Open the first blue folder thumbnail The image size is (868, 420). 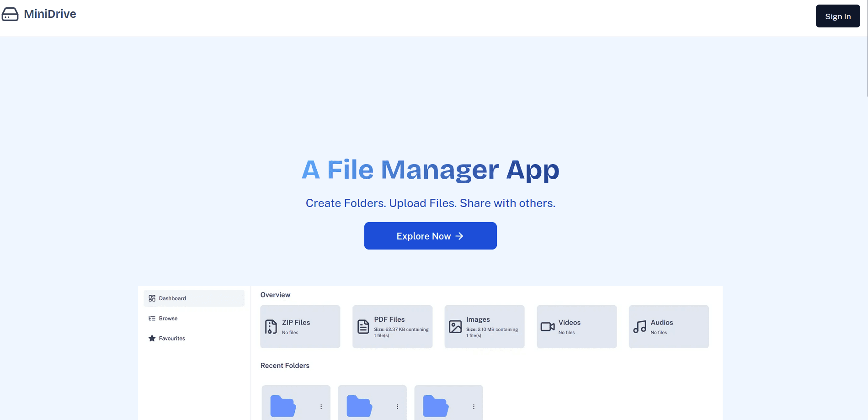(x=283, y=406)
